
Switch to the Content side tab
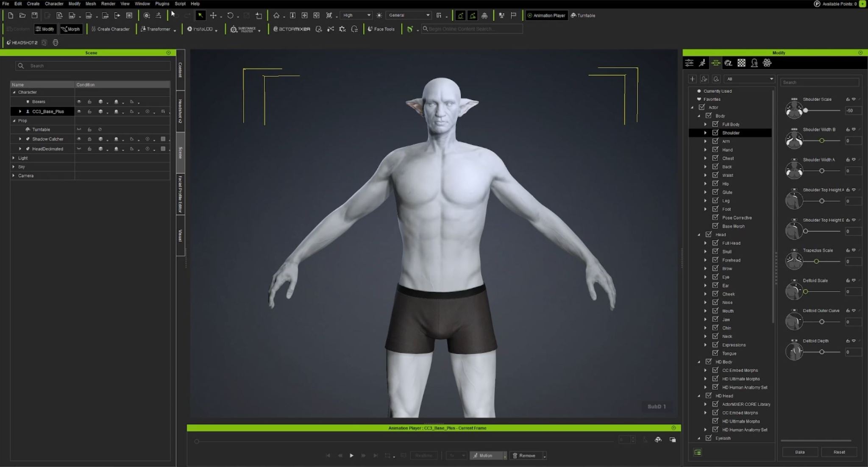pos(180,70)
